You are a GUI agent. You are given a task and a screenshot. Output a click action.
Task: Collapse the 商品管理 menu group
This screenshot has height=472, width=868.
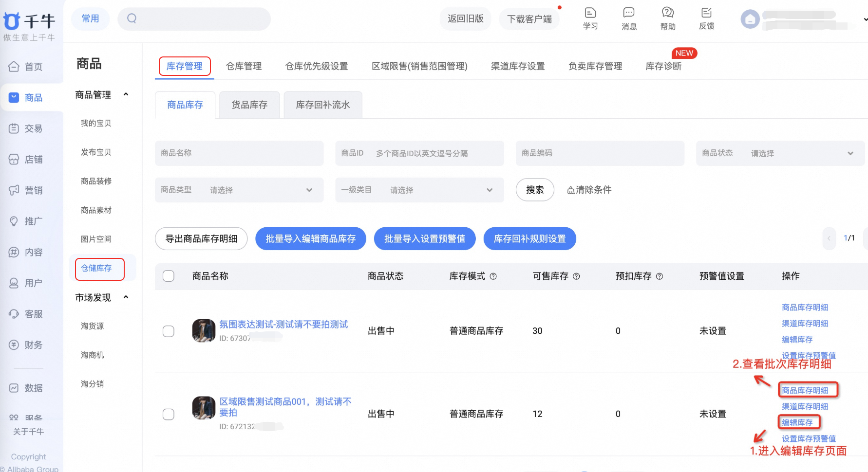126,94
